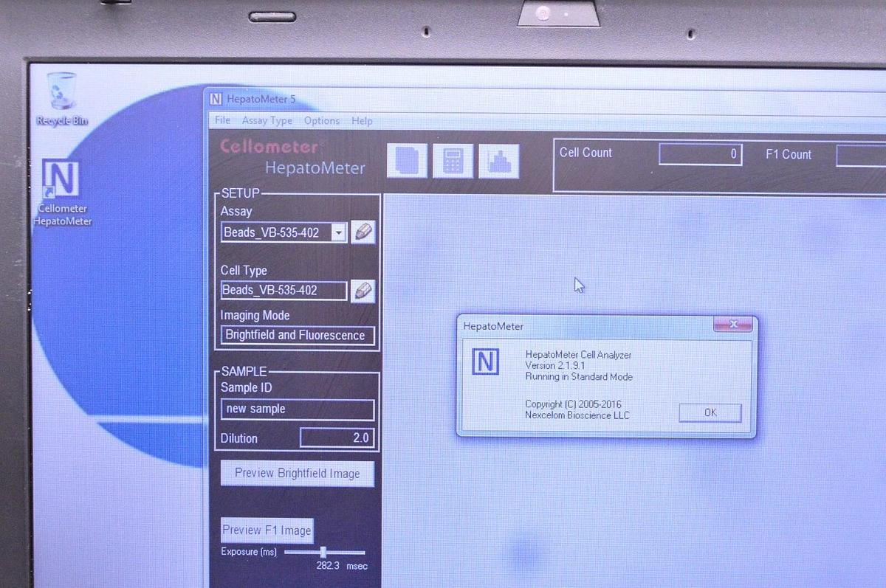
Task: Click the Nexcelom Bioscience LLC text
Action: click(577, 415)
